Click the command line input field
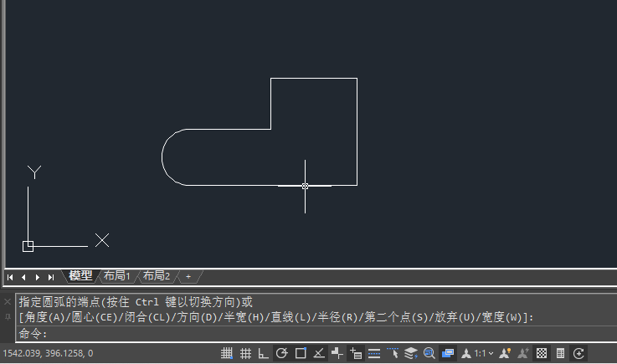 [x=315, y=334]
